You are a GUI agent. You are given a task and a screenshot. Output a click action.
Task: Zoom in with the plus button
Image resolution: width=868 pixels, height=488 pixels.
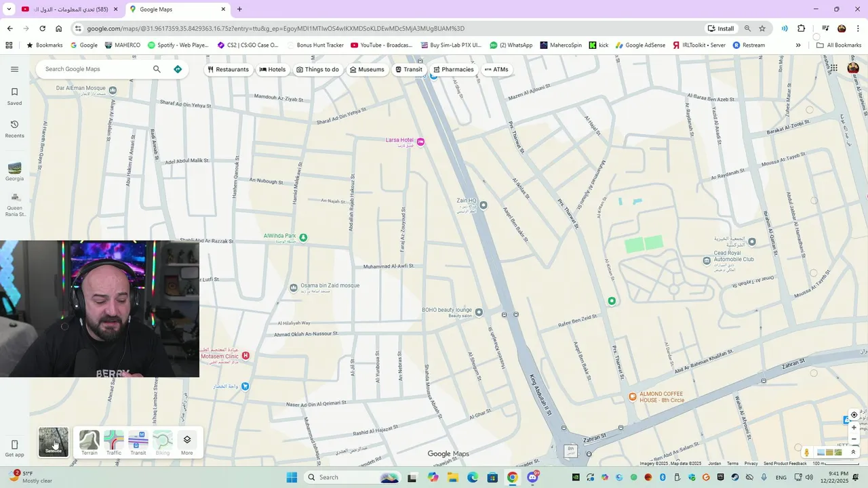click(x=854, y=428)
